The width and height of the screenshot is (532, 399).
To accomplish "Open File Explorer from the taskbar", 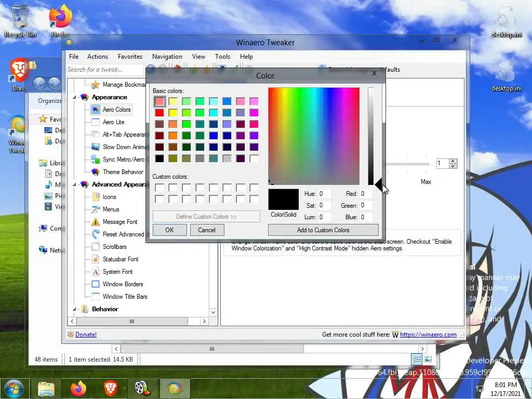I will point(46,389).
